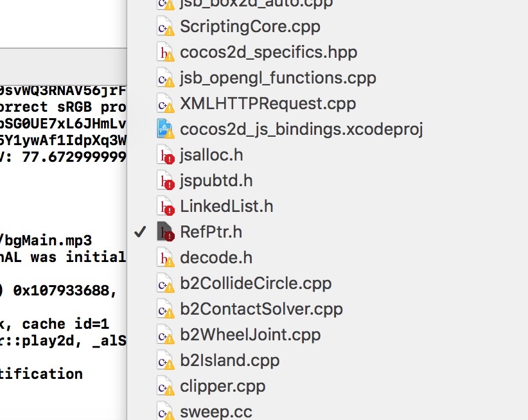Click the cocos2d_js_bindings Xcode project icon
The height and width of the screenshot is (420, 528).
pyautogui.click(x=166, y=130)
